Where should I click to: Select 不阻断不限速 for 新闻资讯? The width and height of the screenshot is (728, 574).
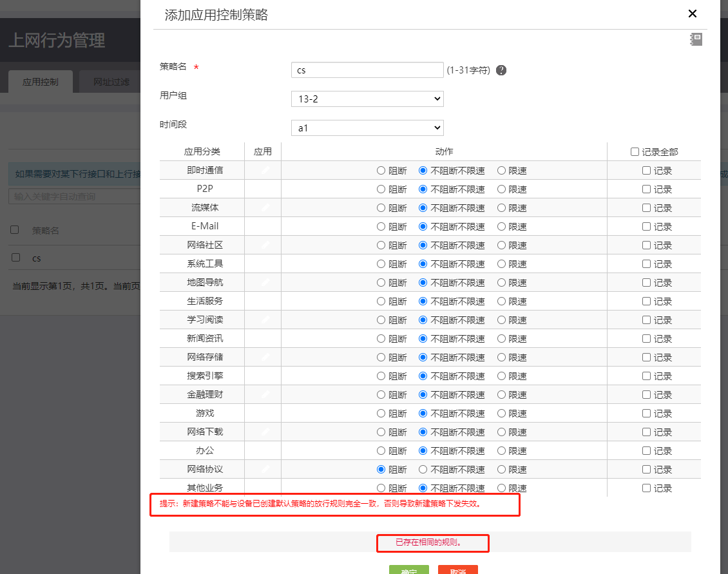(x=423, y=339)
